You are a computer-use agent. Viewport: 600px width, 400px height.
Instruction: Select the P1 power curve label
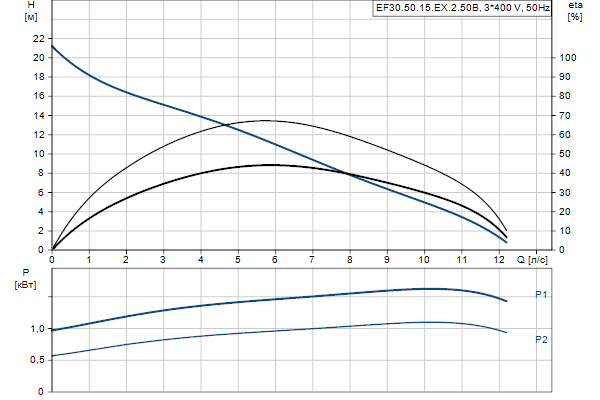coord(541,295)
